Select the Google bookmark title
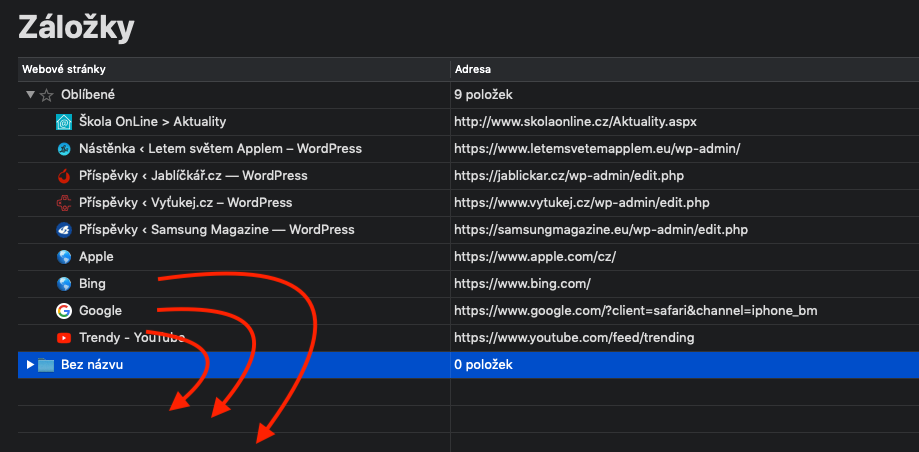 [100, 311]
